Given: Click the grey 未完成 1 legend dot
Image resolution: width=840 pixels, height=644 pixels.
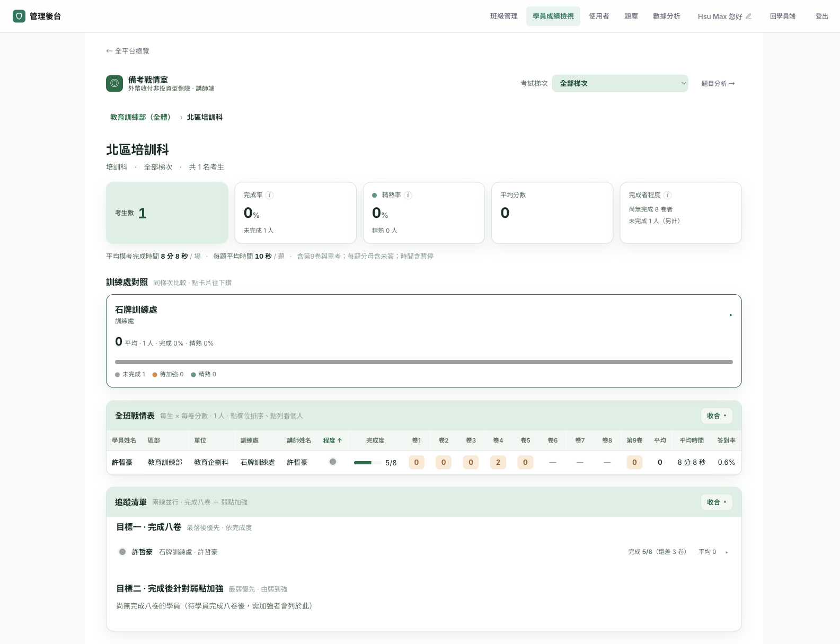Looking at the screenshot, I should coord(117,374).
